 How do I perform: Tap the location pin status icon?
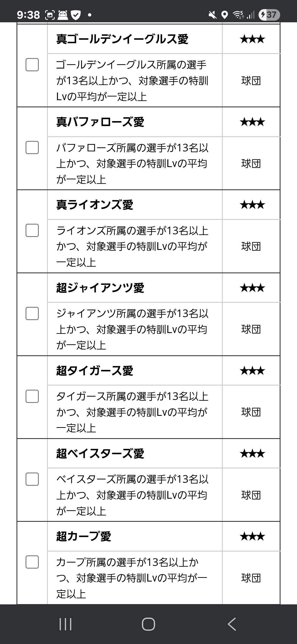pyautogui.click(x=225, y=15)
